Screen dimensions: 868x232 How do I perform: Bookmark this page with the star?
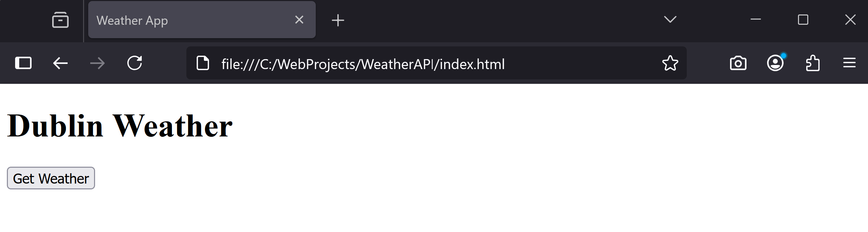click(x=670, y=63)
